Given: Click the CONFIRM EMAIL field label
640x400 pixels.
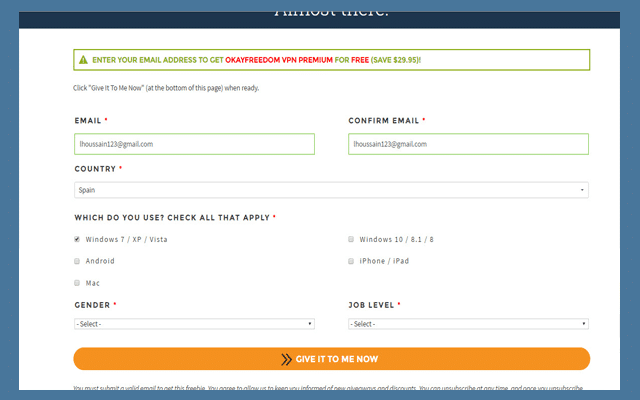Looking at the screenshot, I should point(384,121).
